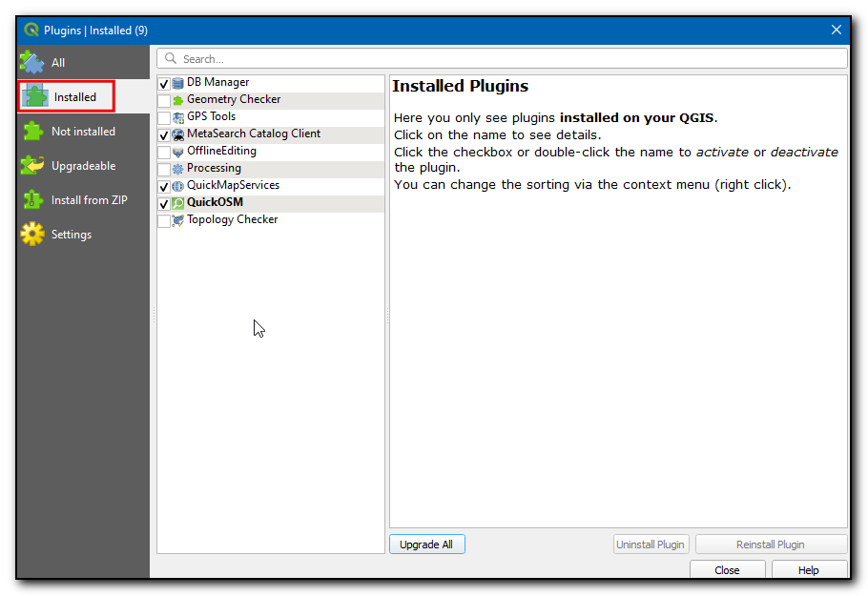Open the Not installed tab
Viewport: 868px width, 596px height.
(82, 132)
